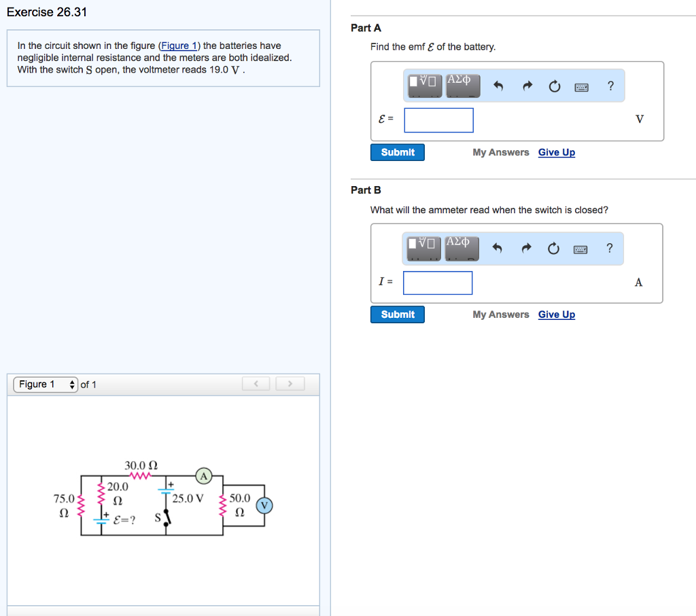Screen dimensions: 696x616
Task: Open the math templates palette in Part B
Action: (423, 249)
